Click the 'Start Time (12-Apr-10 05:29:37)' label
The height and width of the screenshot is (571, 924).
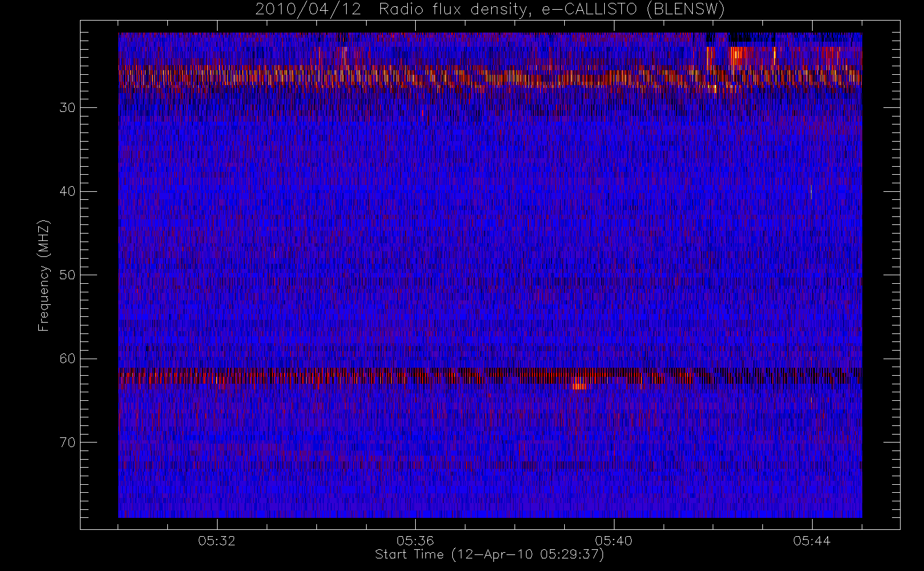[489, 554]
